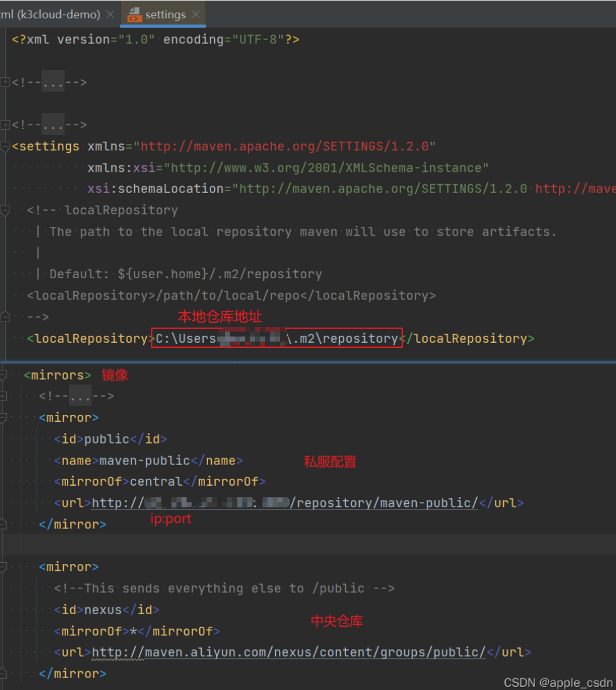Click folded '...' placeholder inside mirrors comment
Image resolution: width=616 pixels, height=690 pixels.
point(80,395)
